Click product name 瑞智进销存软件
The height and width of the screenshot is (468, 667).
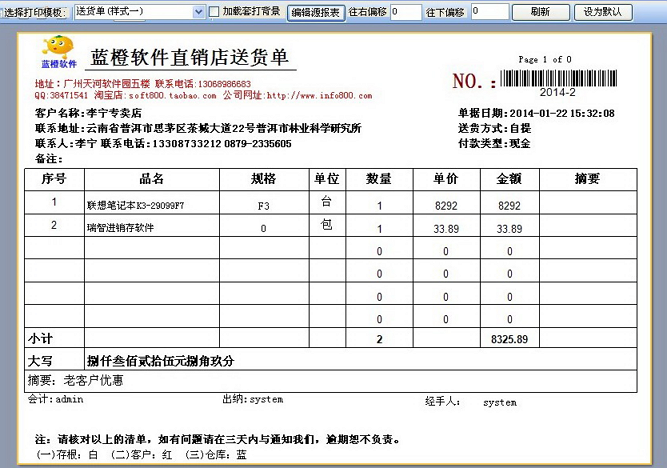coord(120,228)
